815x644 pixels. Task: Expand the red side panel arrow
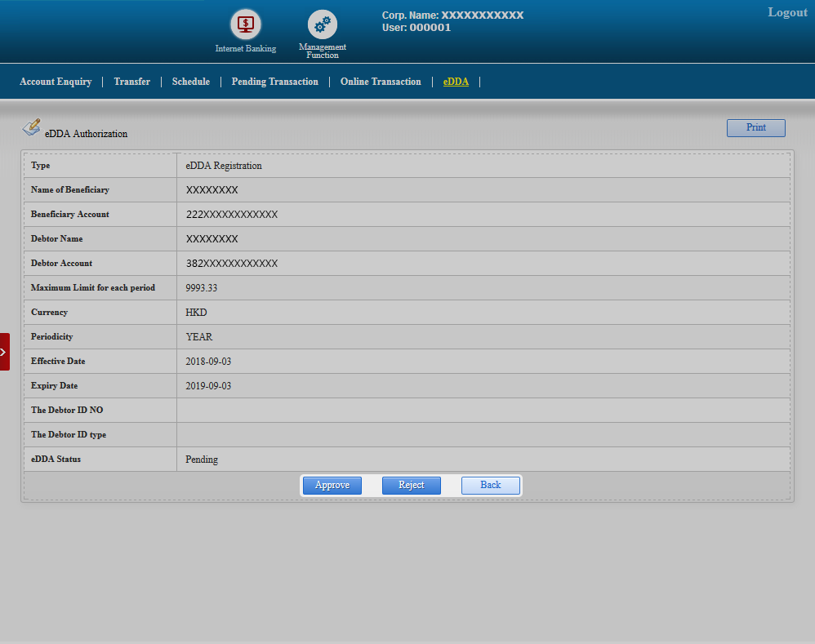coord(4,352)
